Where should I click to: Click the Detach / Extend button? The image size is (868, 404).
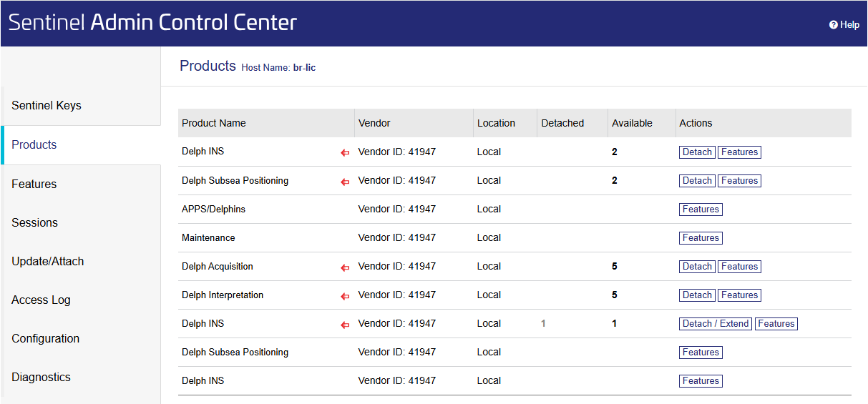[715, 324]
